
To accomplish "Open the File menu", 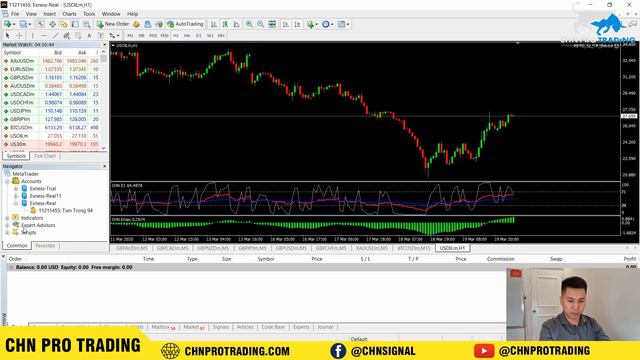I will pyautogui.click(x=15, y=14).
